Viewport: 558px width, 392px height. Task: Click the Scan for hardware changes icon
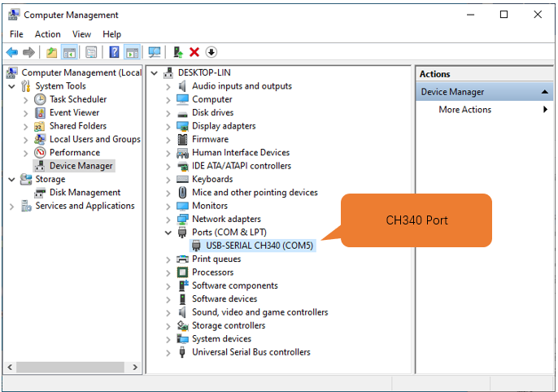tap(155, 53)
